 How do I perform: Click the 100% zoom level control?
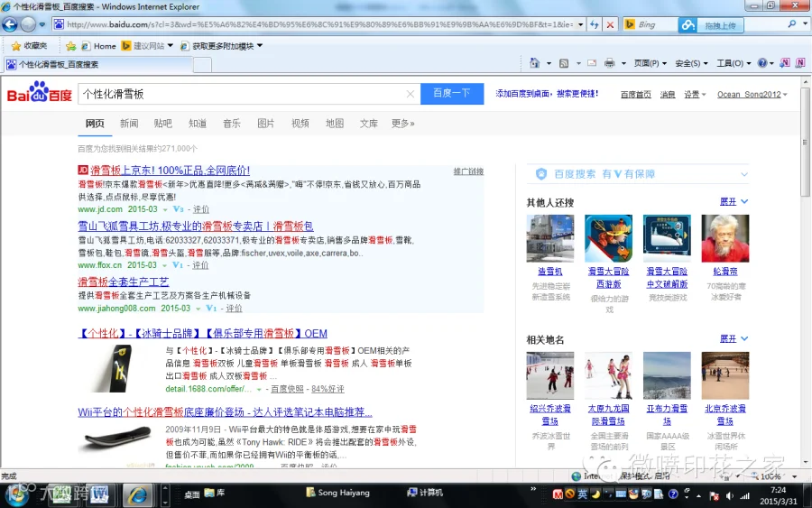click(x=772, y=476)
